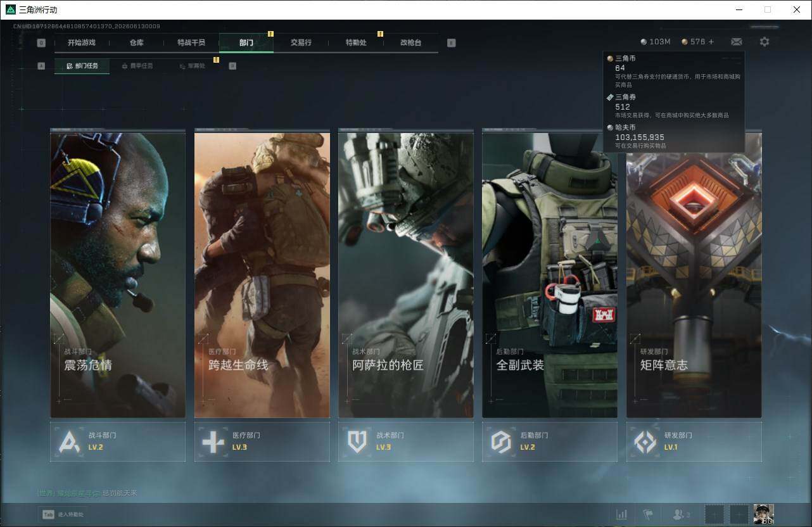Screen dimensions: 812x527
Task: Open the 阿萨拉的枪匠 tactical department card
Action: pos(406,274)
